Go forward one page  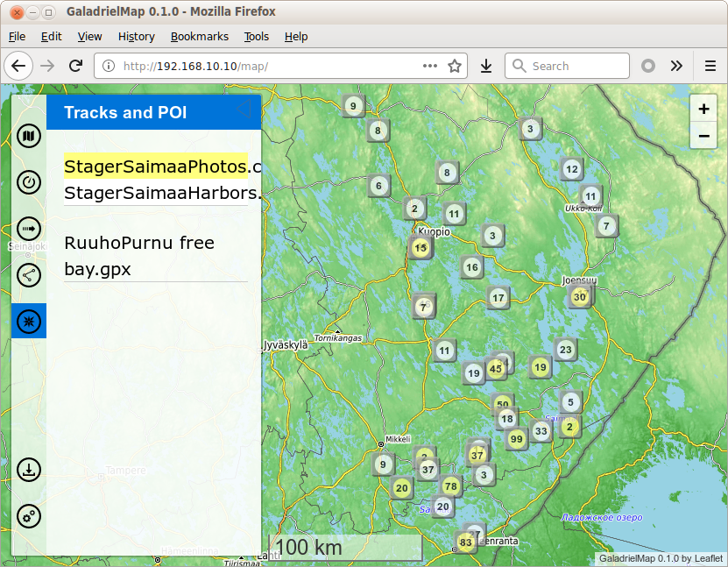pyautogui.click(x=47, y=66)
